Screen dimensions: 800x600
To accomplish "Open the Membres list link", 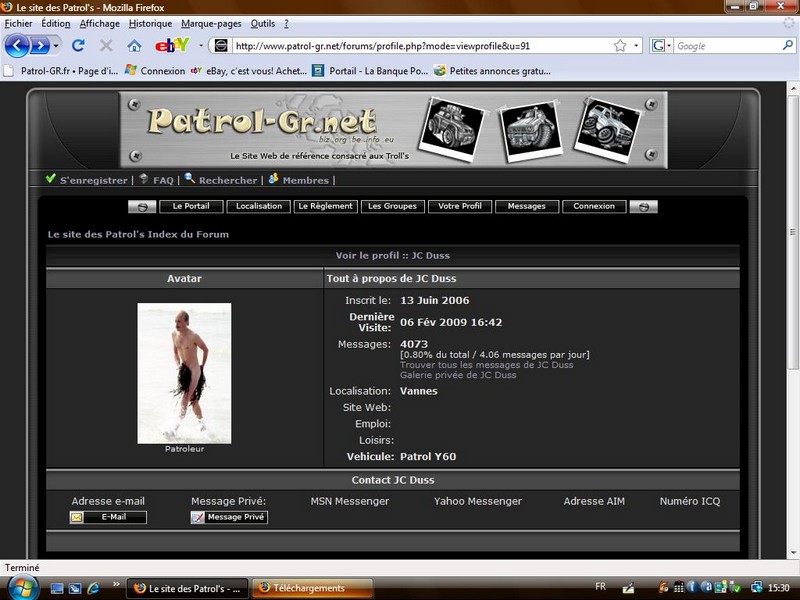I will point(306,180).
